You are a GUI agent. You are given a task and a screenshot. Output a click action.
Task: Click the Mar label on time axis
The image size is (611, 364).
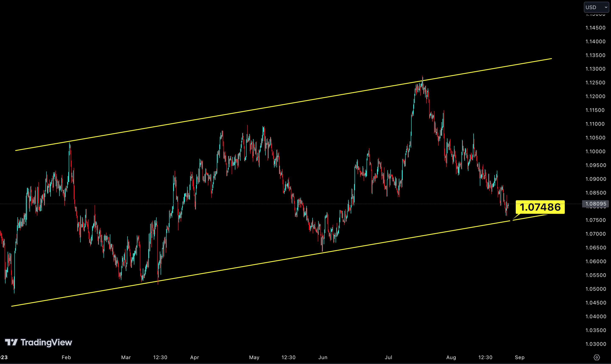click(126, 357)
